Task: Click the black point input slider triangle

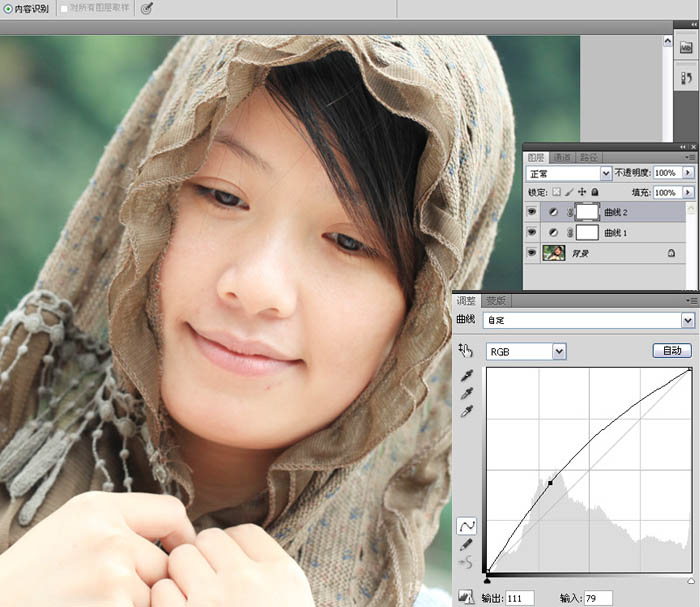Action: coord(487,580)
